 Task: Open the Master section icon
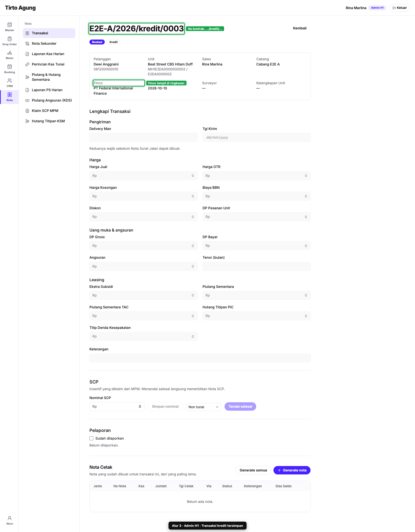click(x=10, y=25)
